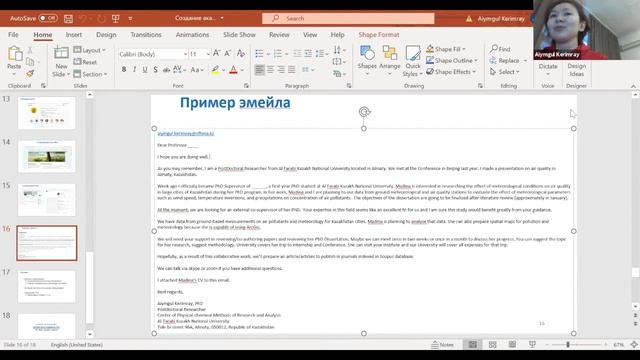Switch to the Animations tab
The height and width of the screenshot is (360, 640).
(x=192, y=35)
